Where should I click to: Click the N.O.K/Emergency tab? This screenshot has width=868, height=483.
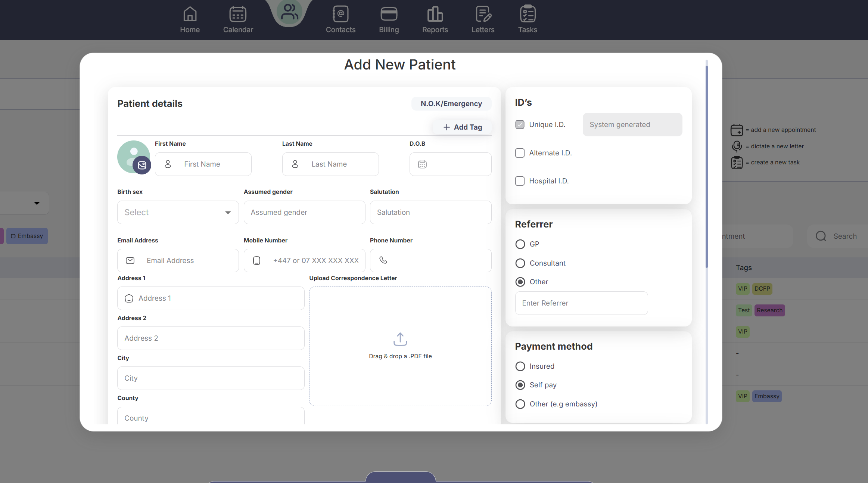451,104
